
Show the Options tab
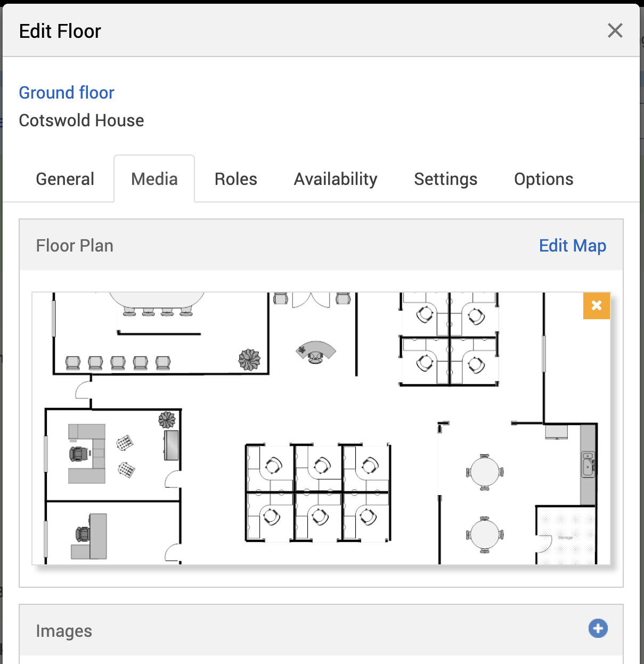click(x=544, y=179)
